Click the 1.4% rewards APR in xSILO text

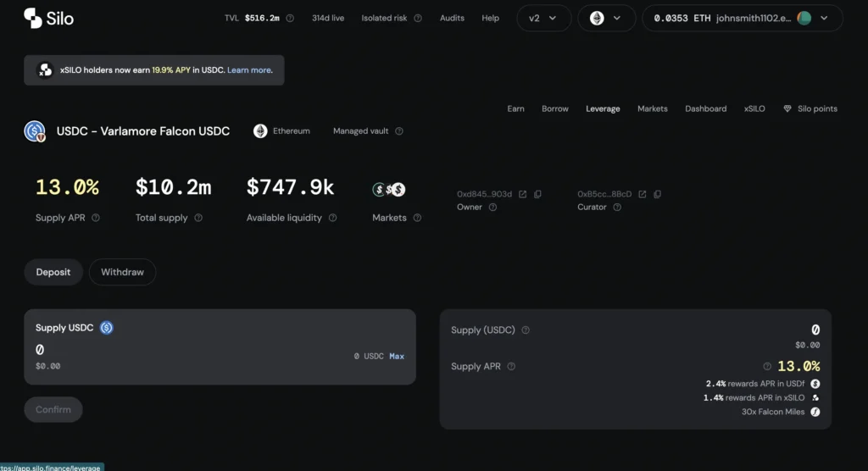point(754,398)
